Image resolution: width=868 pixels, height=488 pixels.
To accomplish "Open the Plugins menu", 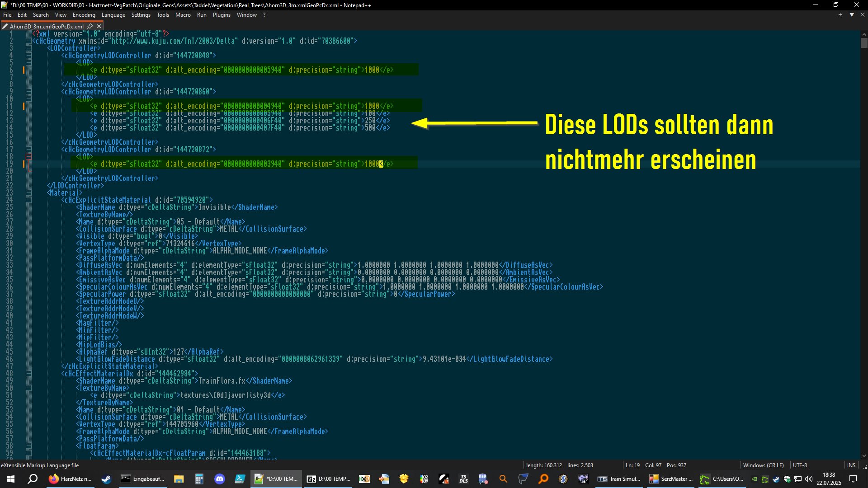I will 222,15.
